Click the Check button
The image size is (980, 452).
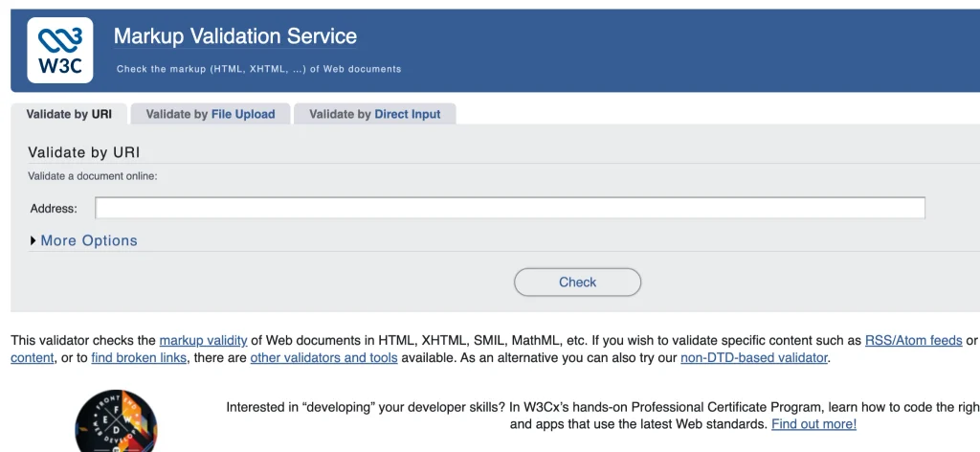coord(577,282)
